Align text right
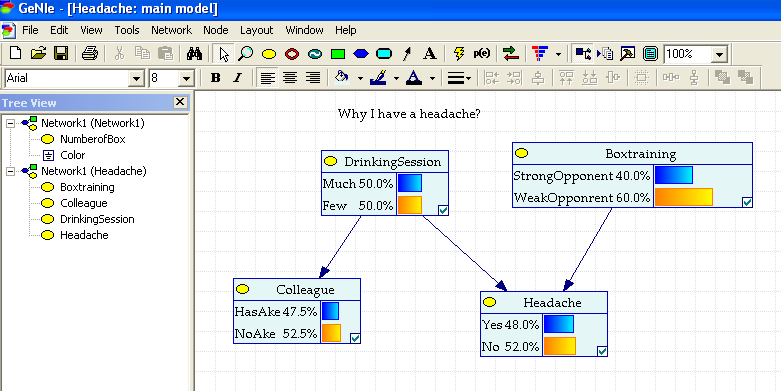781x391 pixels. click(x=313, y=78)
